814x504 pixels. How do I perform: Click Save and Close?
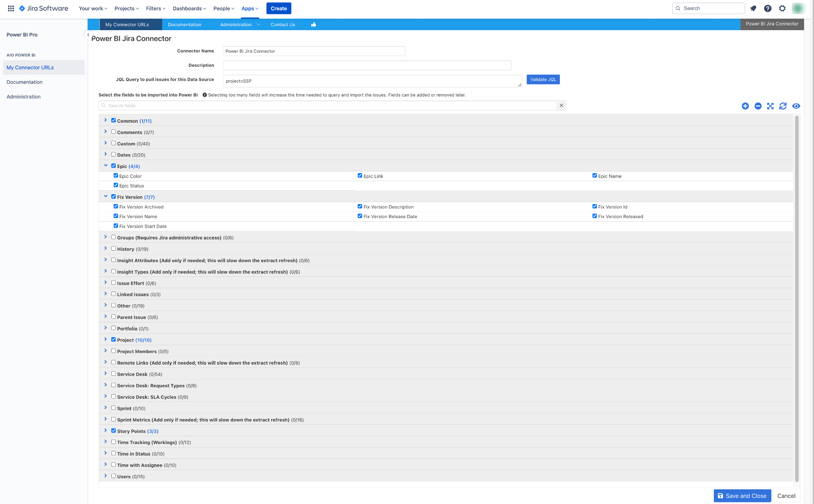click(x=742, y=496)
